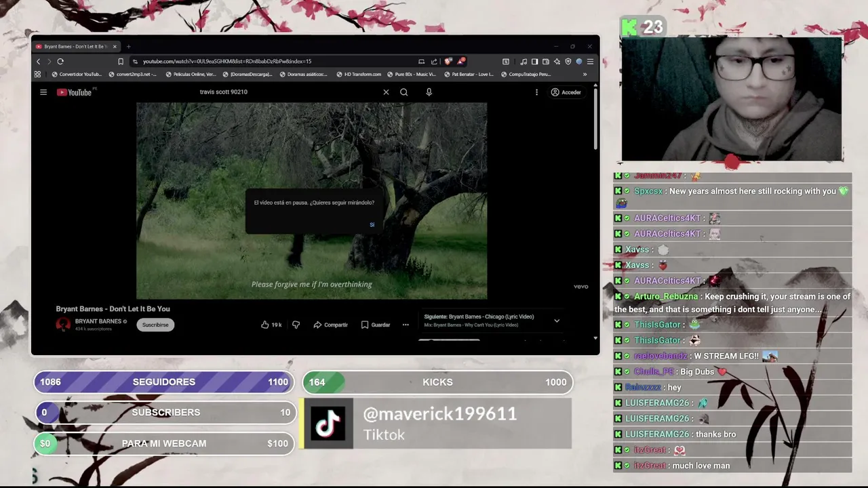Click the browser forward arrow
The width and height of the screenshot is (868, 488).
49,61
